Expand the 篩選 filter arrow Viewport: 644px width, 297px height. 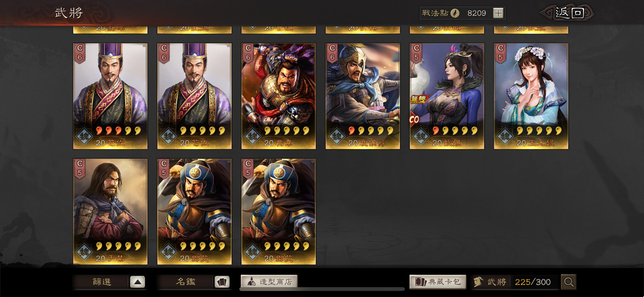[x=138, y=282]
